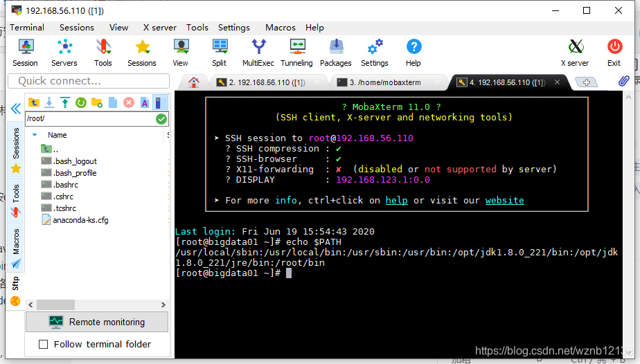The width and height of the screenshot is (640, 364).
Task: Expand the Name column sort arrow
Action: pos(35,135)
